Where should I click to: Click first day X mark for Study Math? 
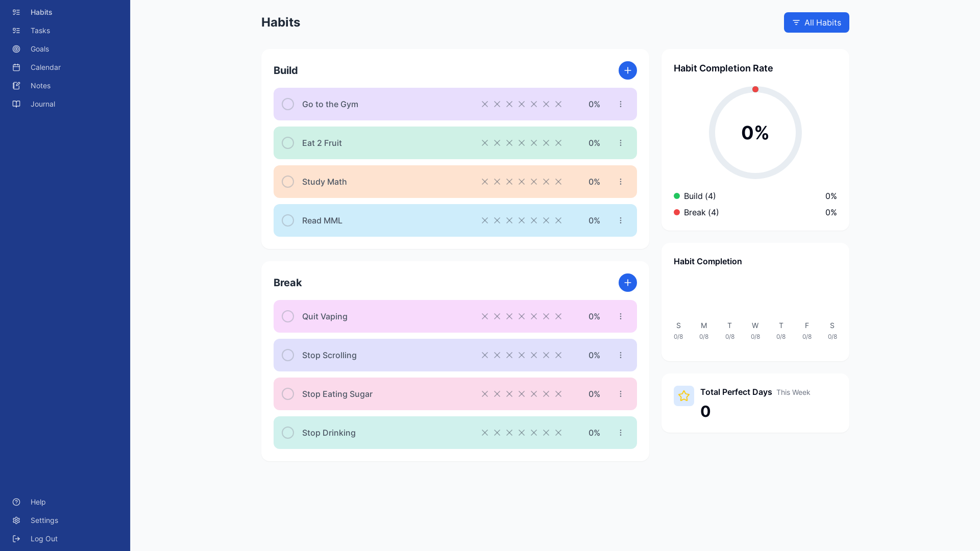(x=485, y=182)
